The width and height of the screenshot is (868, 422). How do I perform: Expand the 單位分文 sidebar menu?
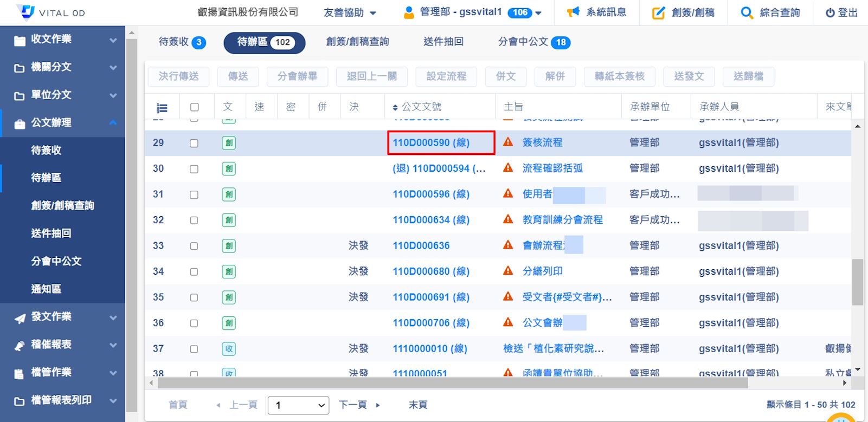tap(113, 96)
